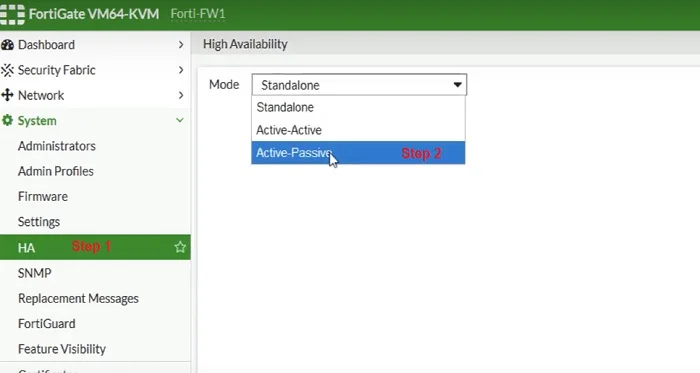This screenshot has width=700, height=373.
Task: Expand the Security Fabric chevron
Action: 181,70
